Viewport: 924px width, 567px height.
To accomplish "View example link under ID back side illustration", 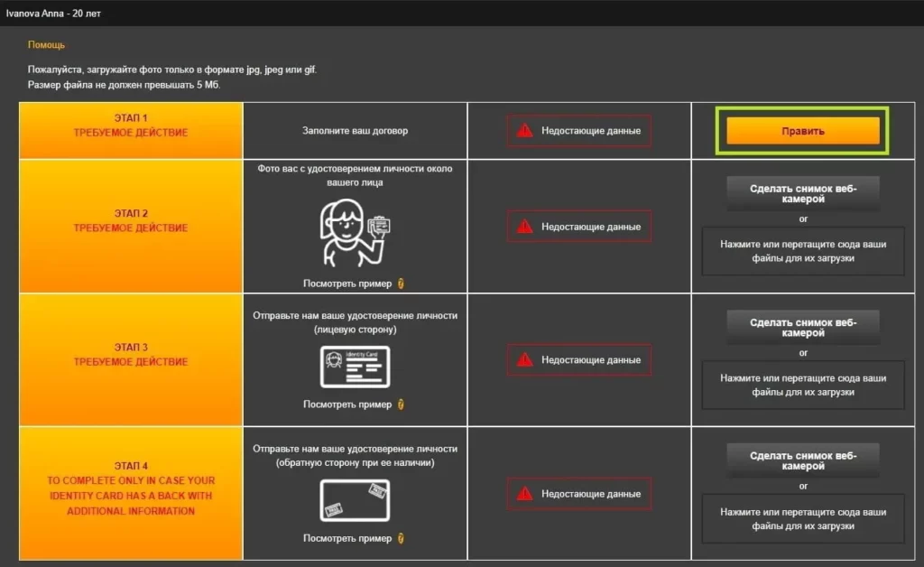I will 347,538.
